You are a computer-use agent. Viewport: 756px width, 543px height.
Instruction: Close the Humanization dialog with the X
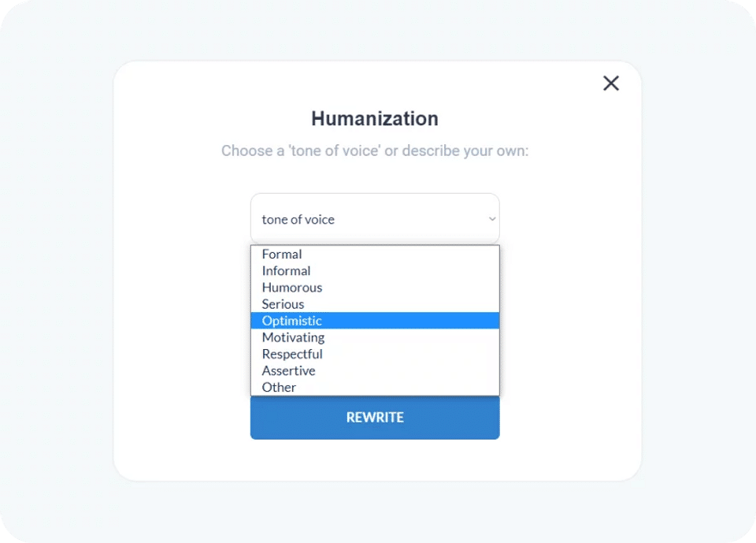click(x=611, y=83)
